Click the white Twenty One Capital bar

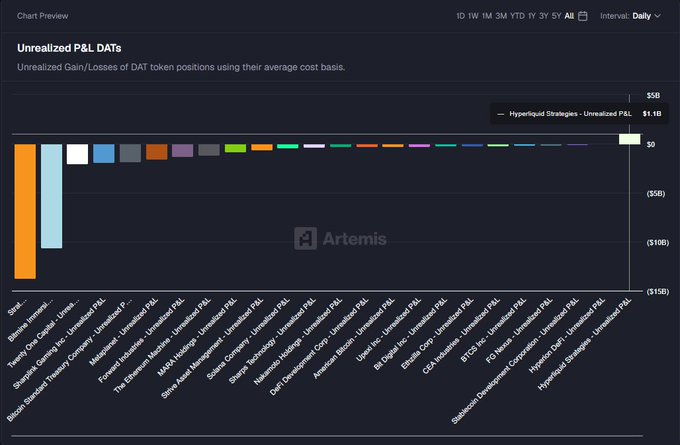coord(78,154)
